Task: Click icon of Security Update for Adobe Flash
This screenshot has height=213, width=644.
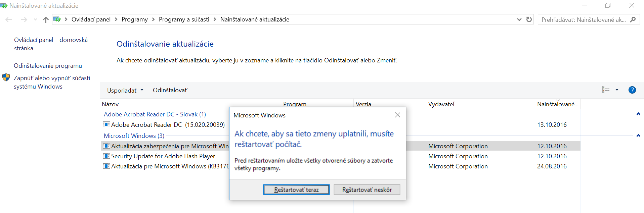Action: (x=106, y=156)
